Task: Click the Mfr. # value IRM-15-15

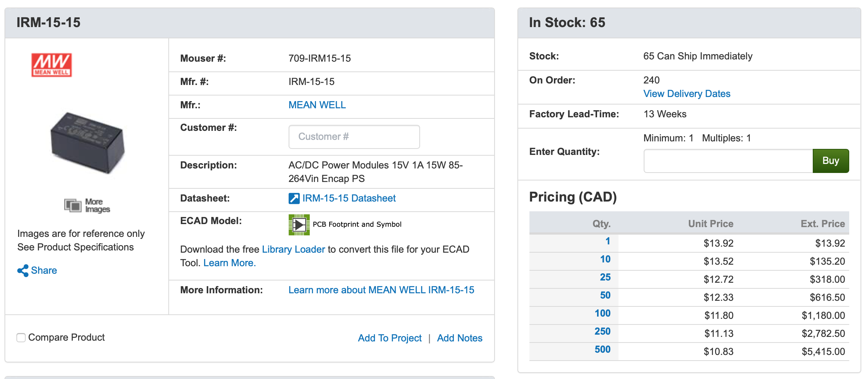Action: (x=311, y=82)
